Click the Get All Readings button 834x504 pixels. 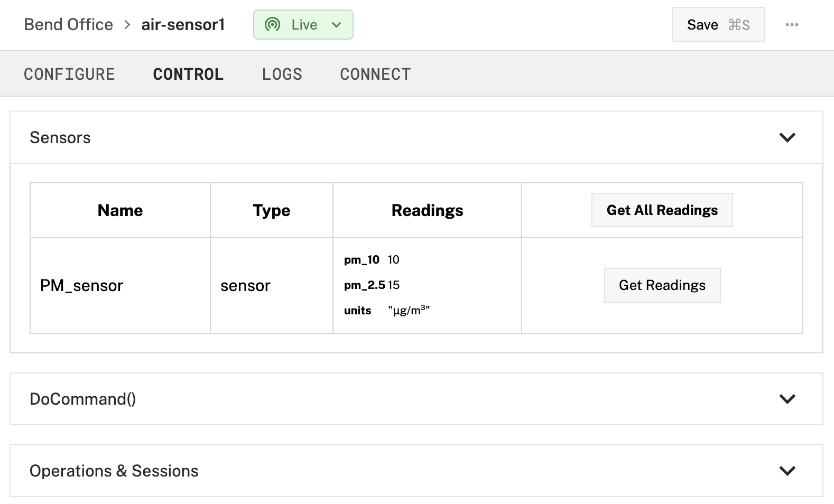[662, 210]
